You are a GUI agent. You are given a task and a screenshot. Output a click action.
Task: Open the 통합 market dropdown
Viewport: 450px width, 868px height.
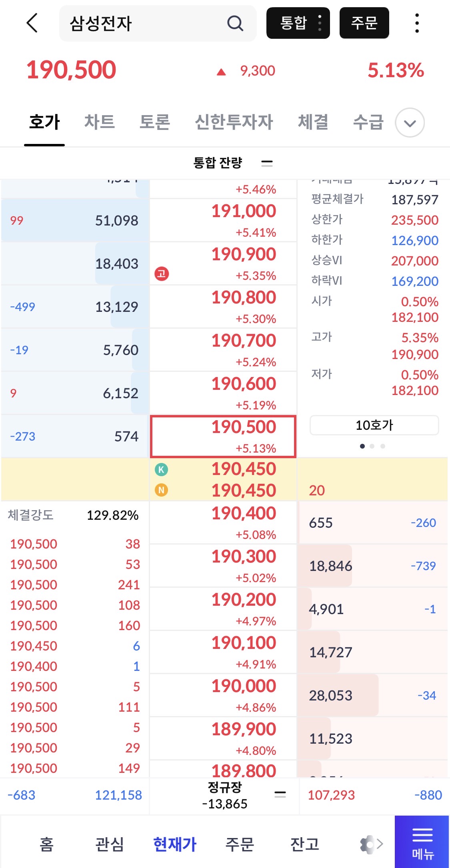[298, 23]
